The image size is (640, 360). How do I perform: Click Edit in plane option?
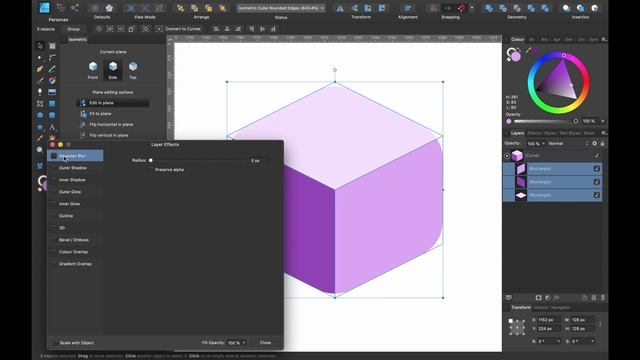click(112, 103)
